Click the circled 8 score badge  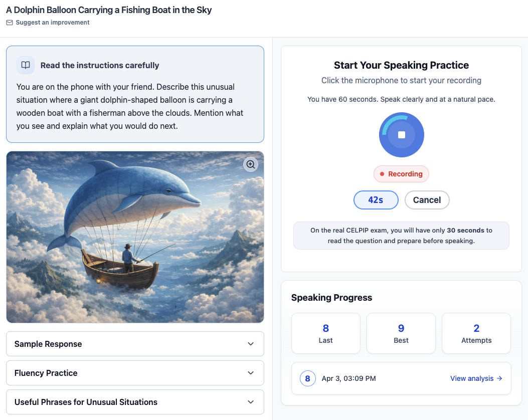pos(308,378)
